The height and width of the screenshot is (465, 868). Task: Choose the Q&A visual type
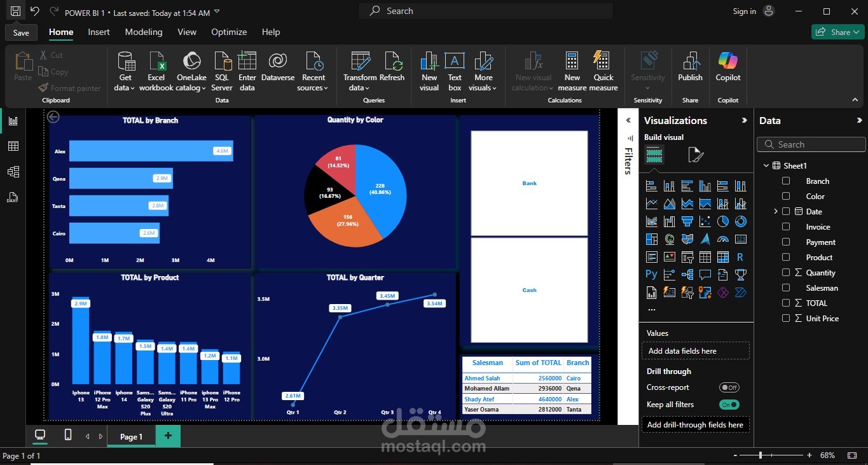click(705, 275)
